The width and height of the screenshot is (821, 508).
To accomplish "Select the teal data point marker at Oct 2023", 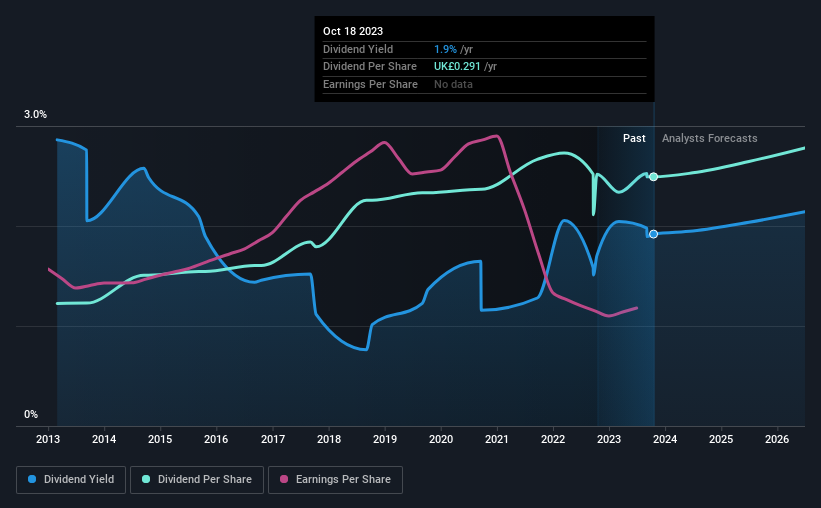I will coord(653,177).
